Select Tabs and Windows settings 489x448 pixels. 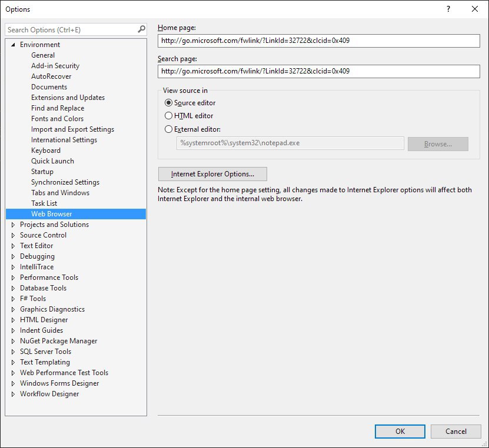tap(60, 193)
